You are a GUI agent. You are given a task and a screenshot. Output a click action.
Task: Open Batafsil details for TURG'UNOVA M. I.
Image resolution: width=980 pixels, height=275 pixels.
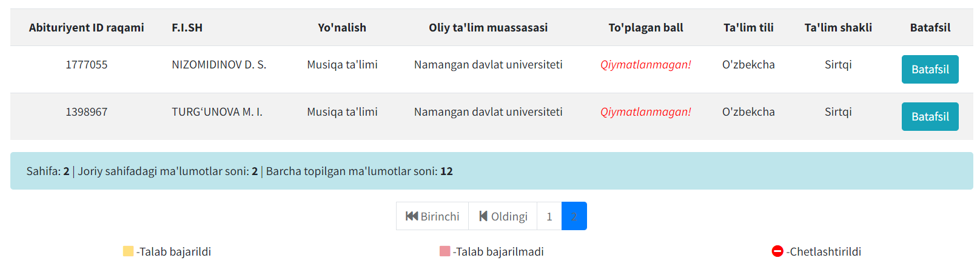tap(930, 117)
